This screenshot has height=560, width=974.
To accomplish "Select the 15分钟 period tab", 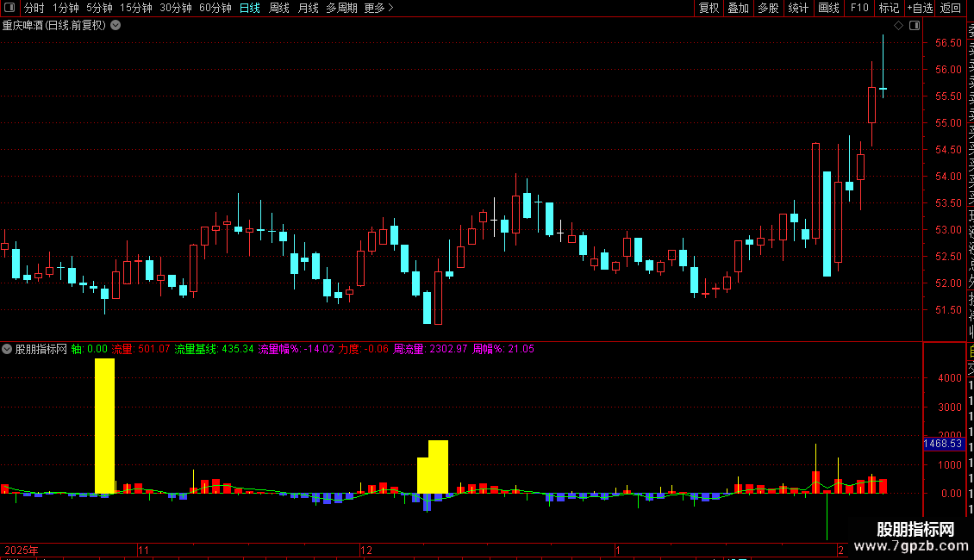I will pos(135,8).
